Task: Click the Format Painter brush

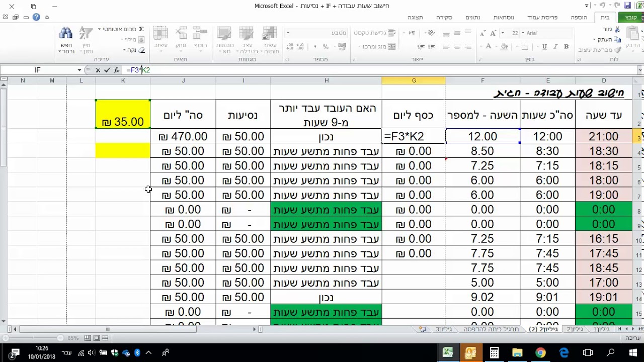Action: click(618, 50)
